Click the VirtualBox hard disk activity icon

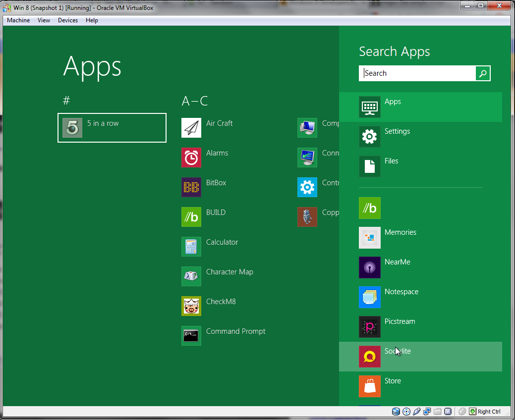pyautogui.click(x=396, y=412)
